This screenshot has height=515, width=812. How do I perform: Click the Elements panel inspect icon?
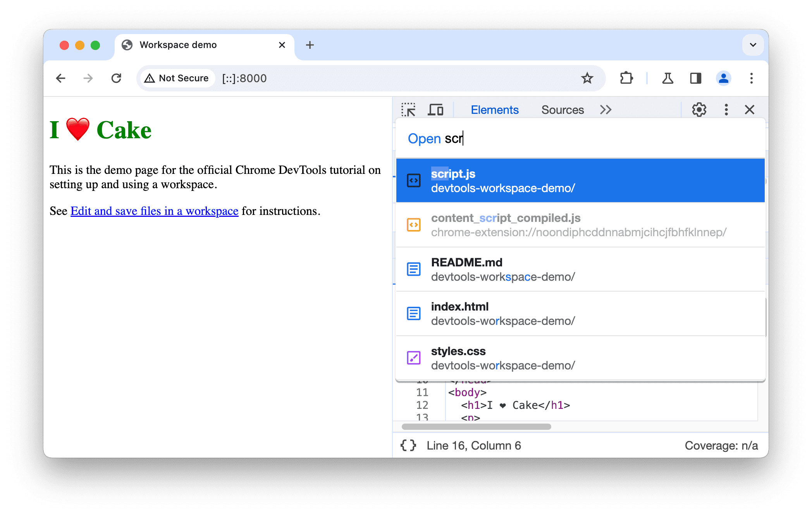(x=411, y=109)
